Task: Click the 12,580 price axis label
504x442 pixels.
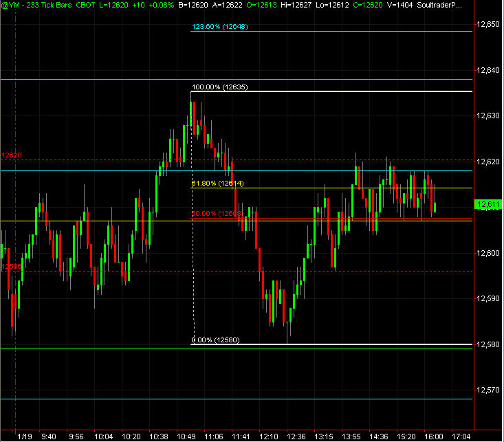Action: tap(488, 344)
